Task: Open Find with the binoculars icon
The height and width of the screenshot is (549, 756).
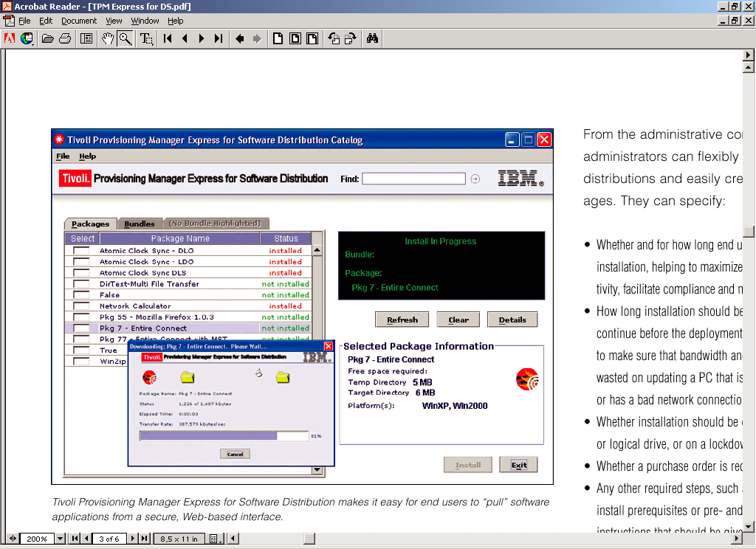Action: pyautogui.click(x=372, y=38)
